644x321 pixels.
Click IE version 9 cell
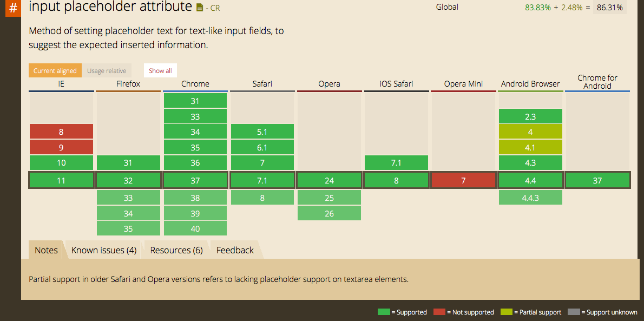pyautogui.click(x=61, y=147)
